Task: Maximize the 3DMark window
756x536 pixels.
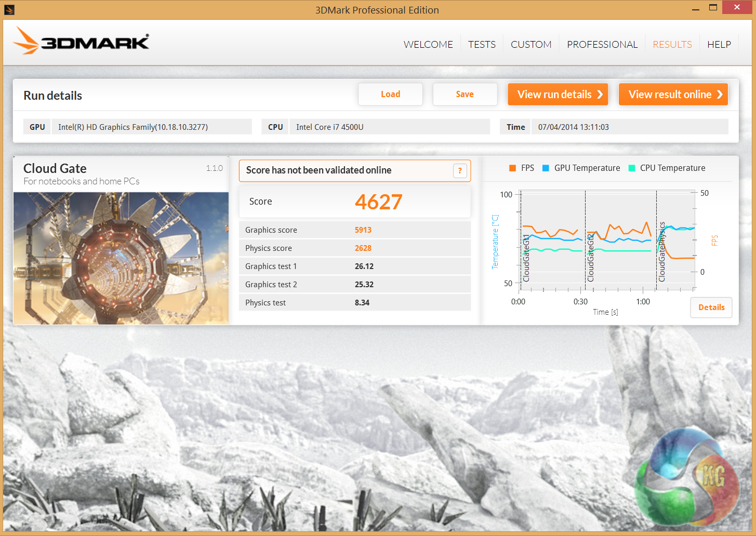Action: coord(713,8)
